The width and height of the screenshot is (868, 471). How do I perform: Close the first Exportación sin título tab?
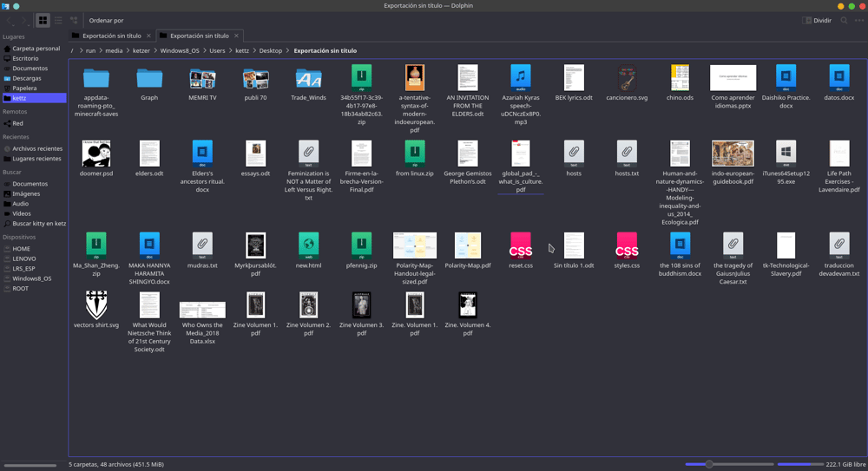pos(148,36)
